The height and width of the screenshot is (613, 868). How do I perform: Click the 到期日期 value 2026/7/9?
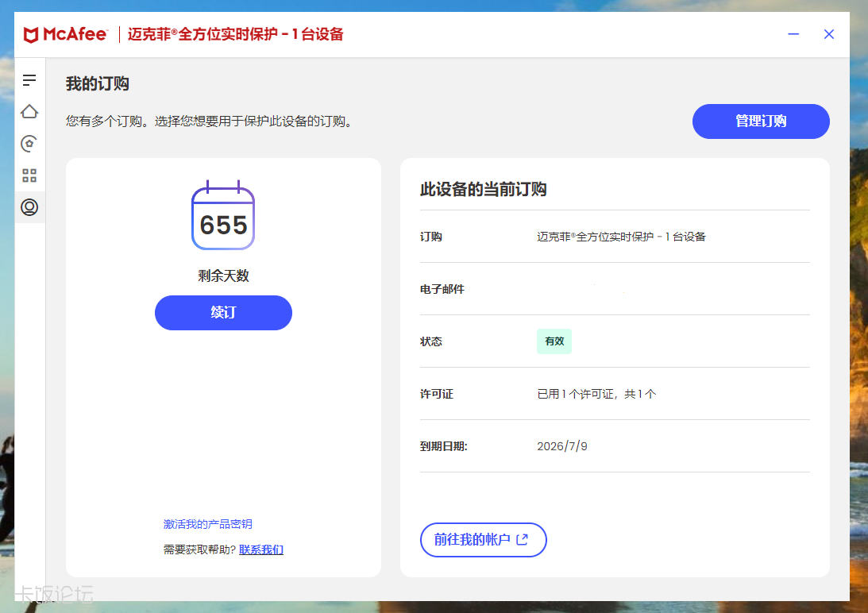562,446
